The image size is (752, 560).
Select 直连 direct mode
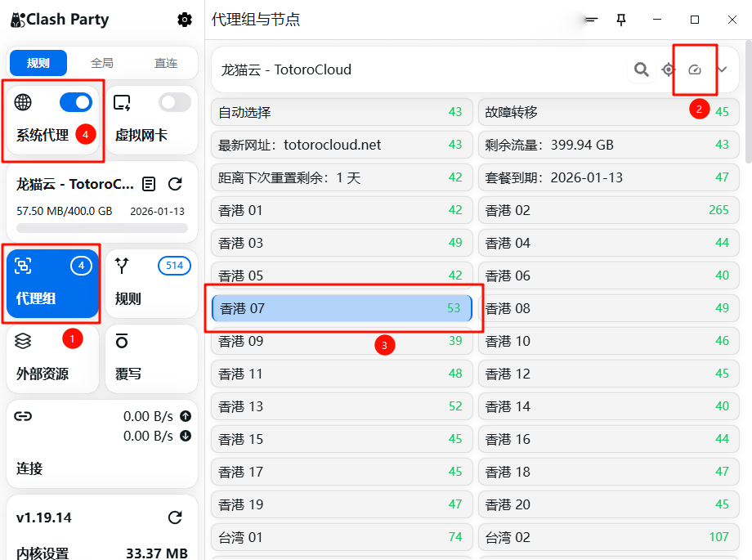(x=166, y=63)
